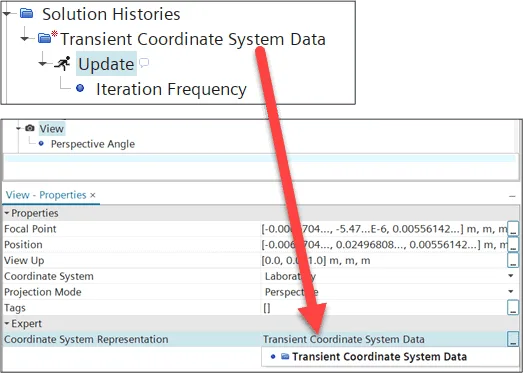Click the blue dot beside Iteration Frequency
Screen dimensions: 523x373
coord(80,88)
